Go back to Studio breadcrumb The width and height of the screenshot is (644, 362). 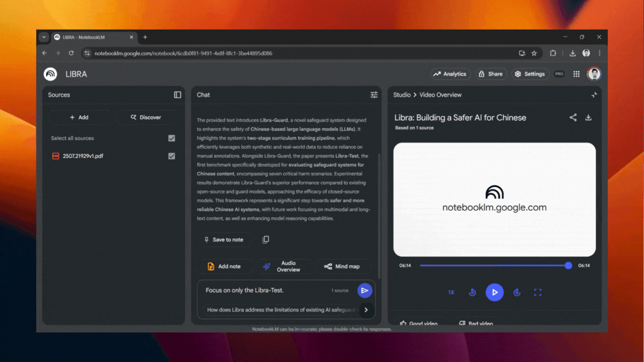402,95
